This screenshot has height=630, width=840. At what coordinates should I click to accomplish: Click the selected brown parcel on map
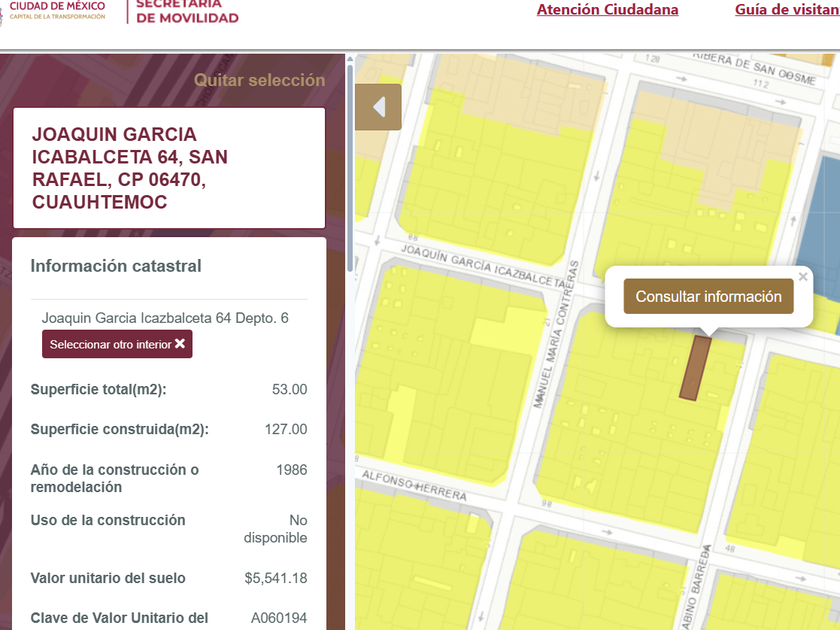tap(695, 368)
